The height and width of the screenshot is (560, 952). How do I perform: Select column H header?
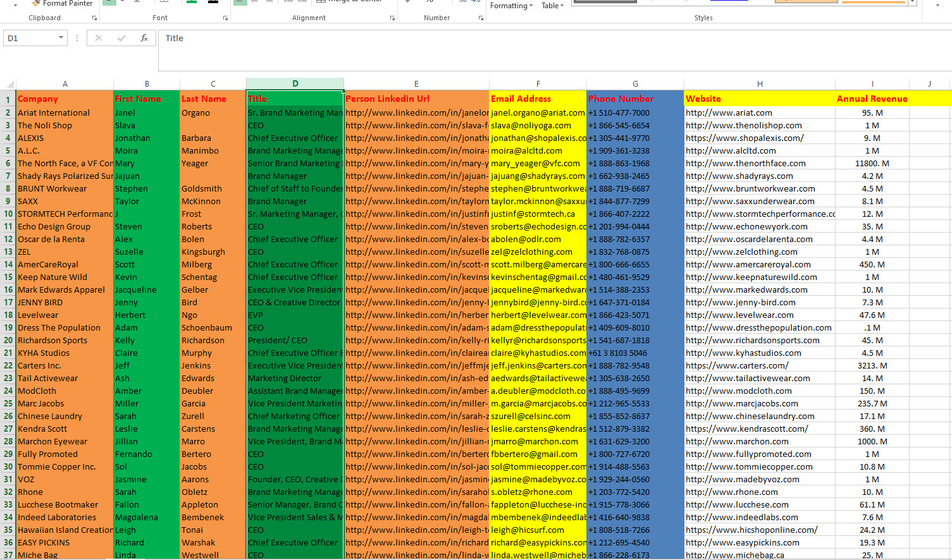pos(760,83)
